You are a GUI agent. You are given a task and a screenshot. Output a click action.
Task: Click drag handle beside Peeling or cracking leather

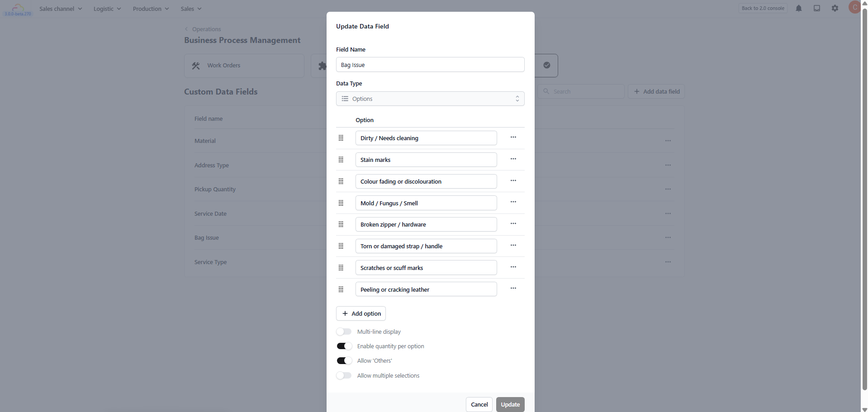(x=341, y=289)
